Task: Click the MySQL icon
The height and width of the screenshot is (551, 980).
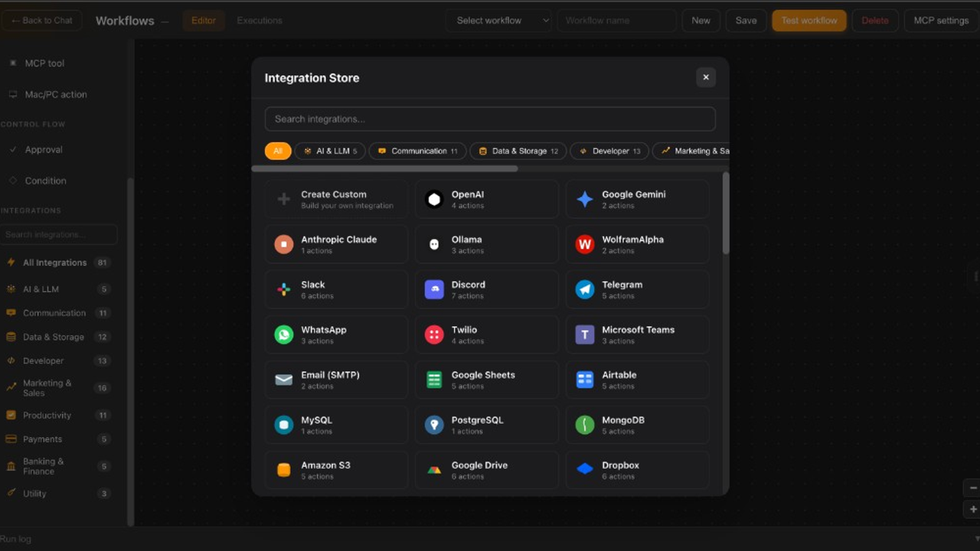Action: 284,425
